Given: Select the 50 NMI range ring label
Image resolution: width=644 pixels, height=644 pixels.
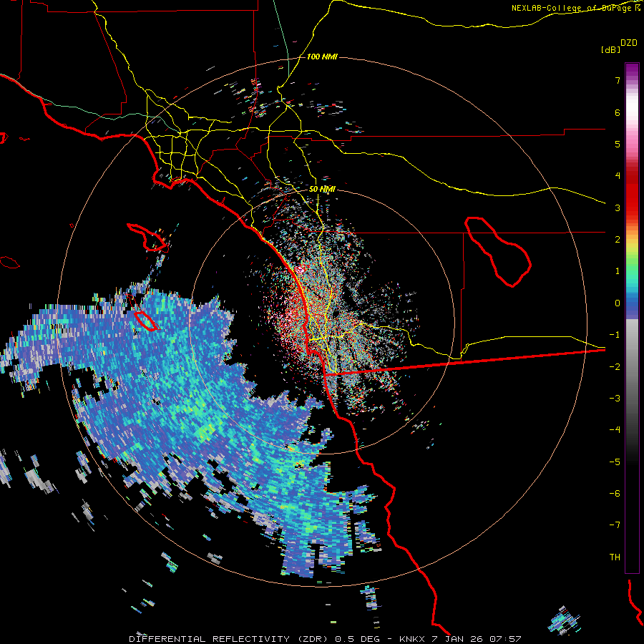Looking at the screenshot, I should pyautogui.click(x=322, y=190).
